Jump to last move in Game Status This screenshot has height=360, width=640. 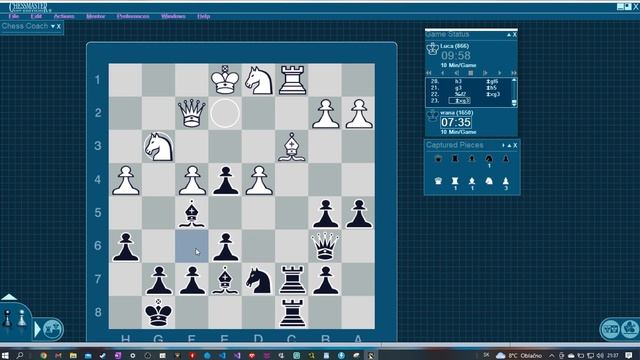(x=513, y=73)
